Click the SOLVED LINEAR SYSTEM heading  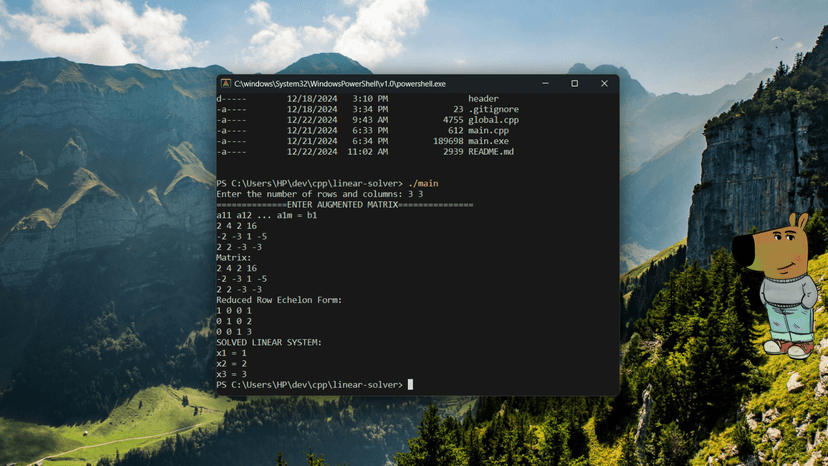[x=269, y=342]
